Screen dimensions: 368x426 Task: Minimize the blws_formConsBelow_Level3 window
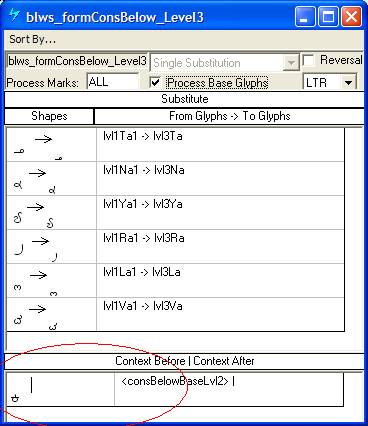304,16
